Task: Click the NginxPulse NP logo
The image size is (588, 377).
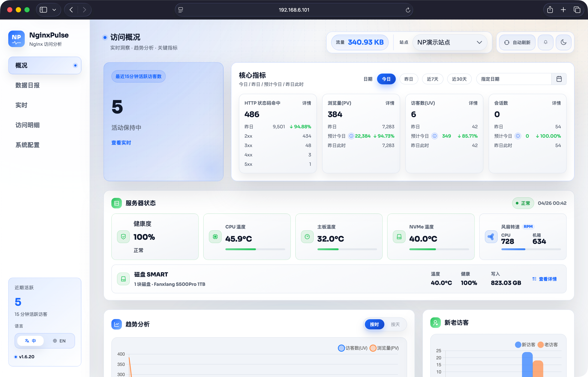Action: (x=16, y=39)
